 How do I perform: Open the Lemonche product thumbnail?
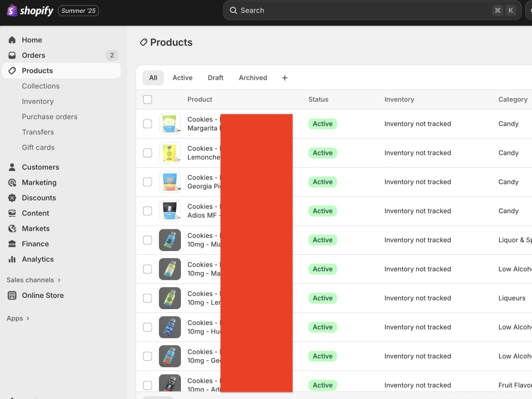point(170,153)
